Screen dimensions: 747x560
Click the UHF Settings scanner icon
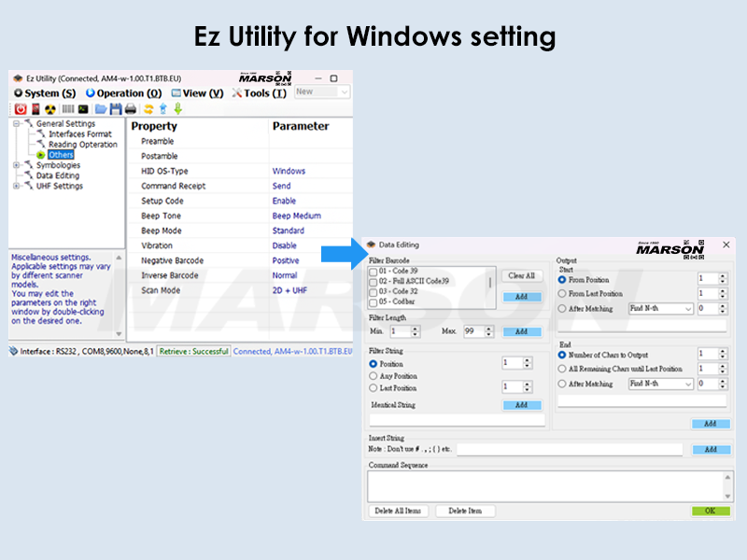pos(29,186)
